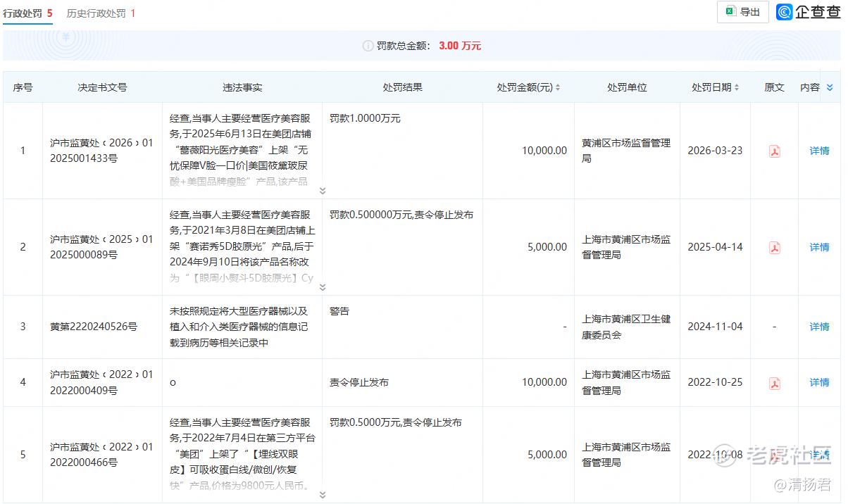The image size is (848, 504).
Task: Switch to 历史行政处罚 tab
Action: point(101,13)
